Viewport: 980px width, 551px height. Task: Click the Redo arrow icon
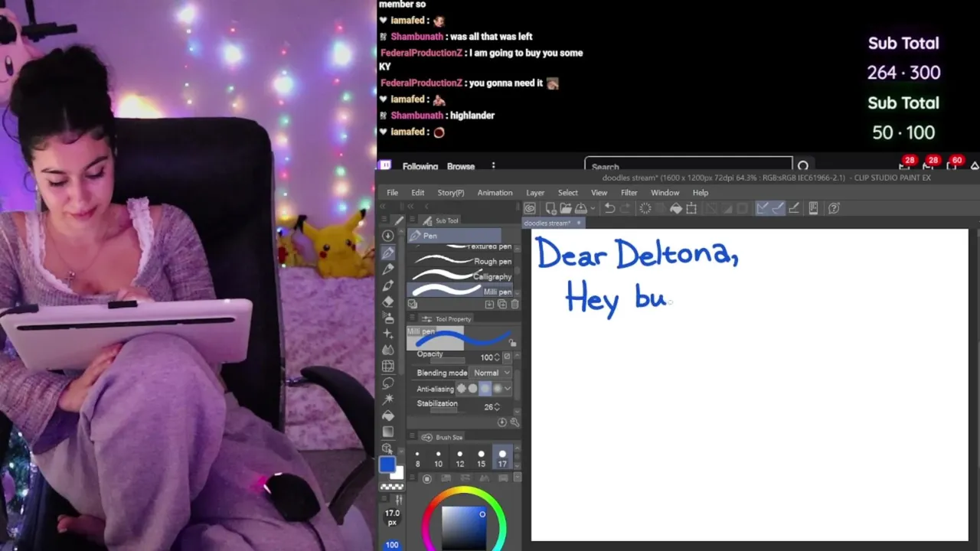click(x=626, y=208)
